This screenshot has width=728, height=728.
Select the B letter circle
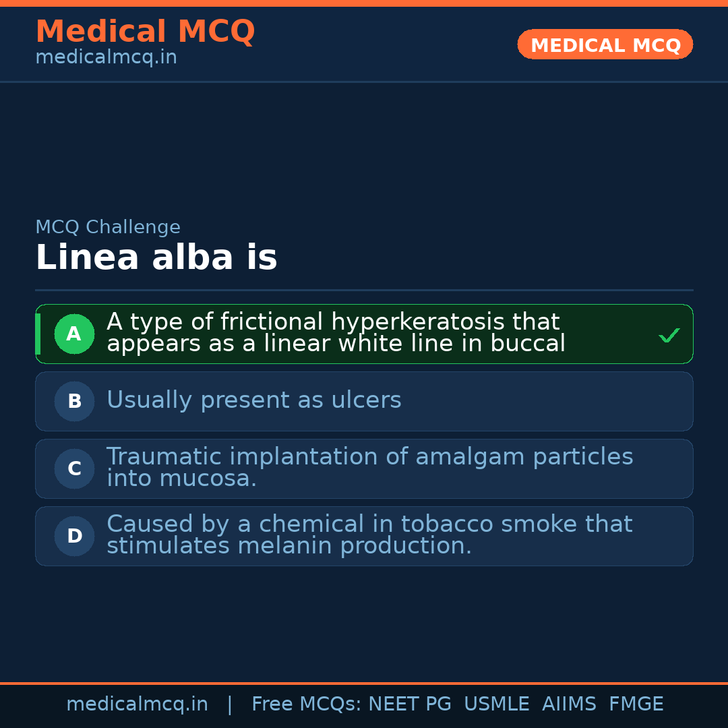point(74,402)
